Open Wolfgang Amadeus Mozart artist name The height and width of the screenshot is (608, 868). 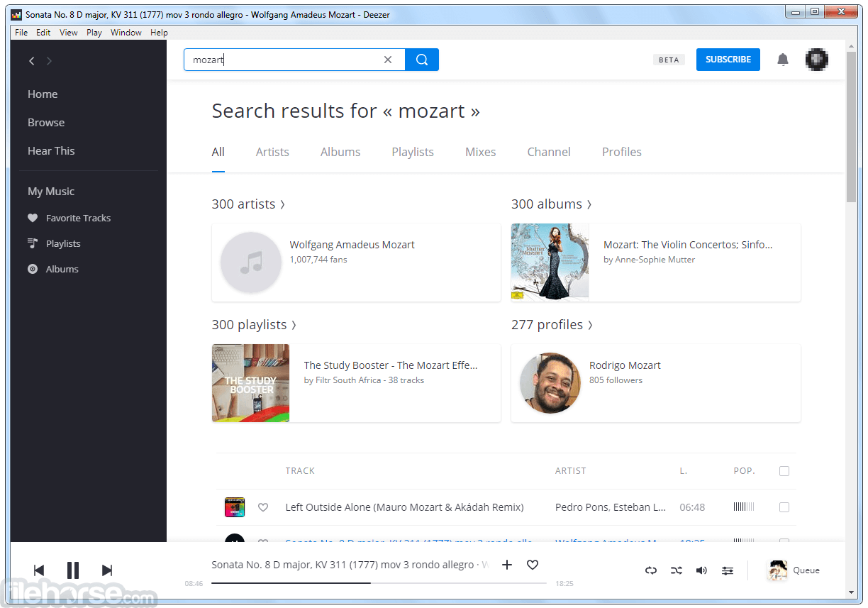click(352, 245)
